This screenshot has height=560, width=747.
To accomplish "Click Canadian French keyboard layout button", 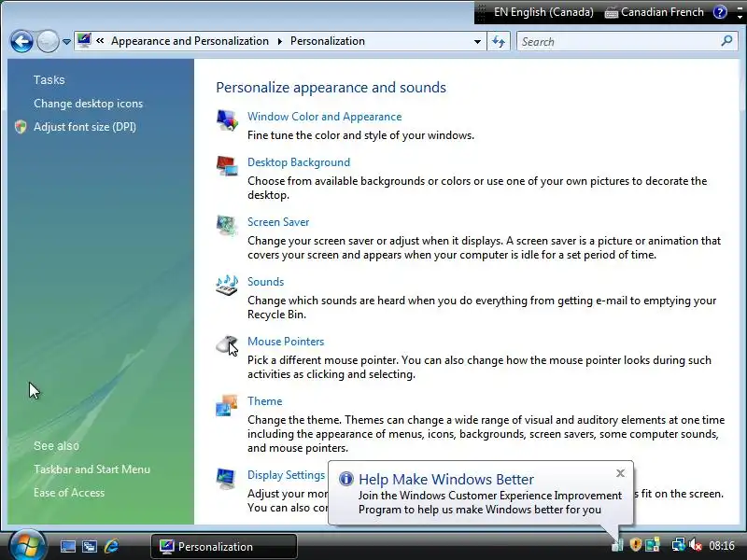I will point(655,12).
